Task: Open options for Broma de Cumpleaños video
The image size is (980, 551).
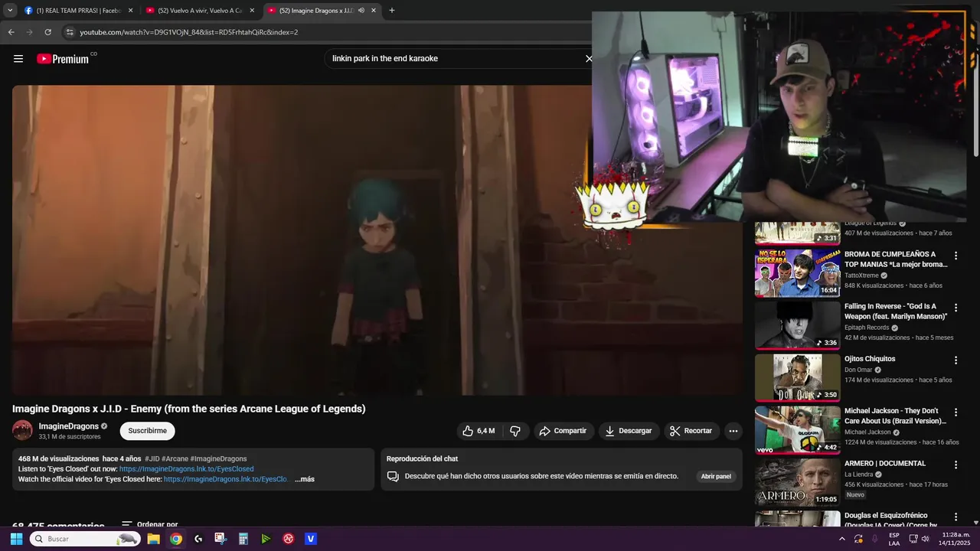Action: 955,256
